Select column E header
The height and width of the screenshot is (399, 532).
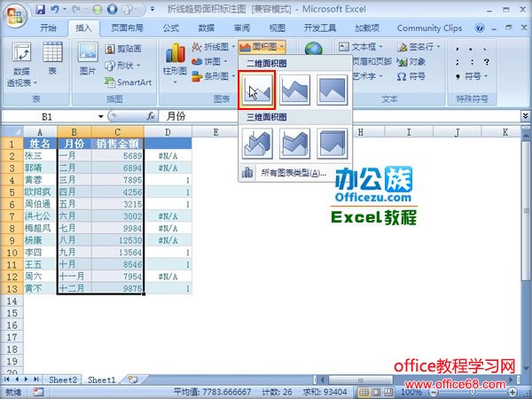tap(215, 131)
